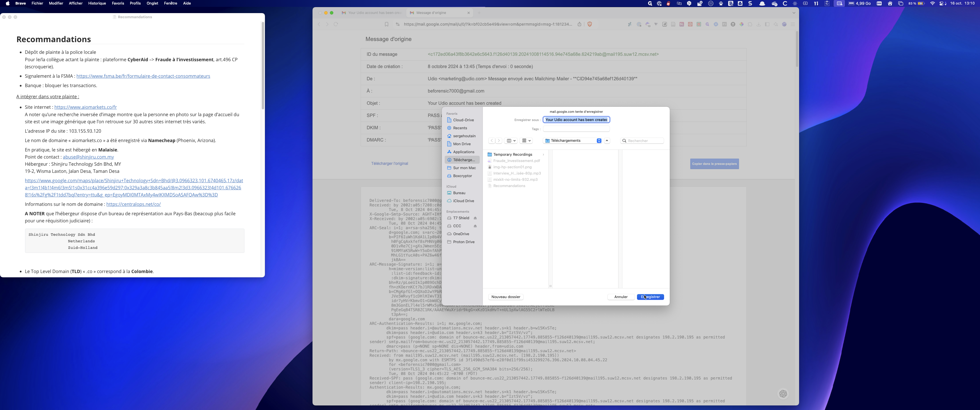The height and width of the screenshot is (410, 980).
Task: Open the centralops.net/co link
Action: coord(134,204)
